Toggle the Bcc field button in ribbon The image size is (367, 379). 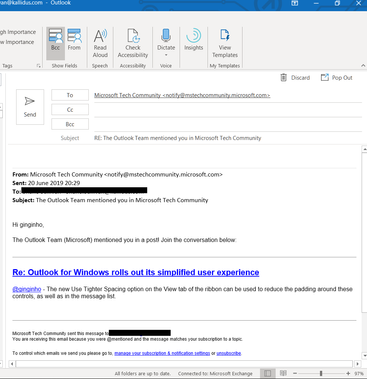coord(55,43)
